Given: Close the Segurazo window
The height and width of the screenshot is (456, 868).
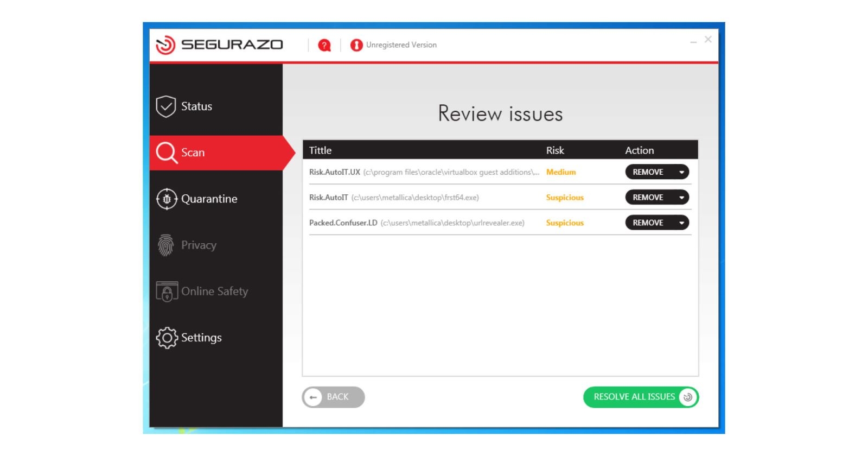Looking at the screenshot, I should click(708, 39).
